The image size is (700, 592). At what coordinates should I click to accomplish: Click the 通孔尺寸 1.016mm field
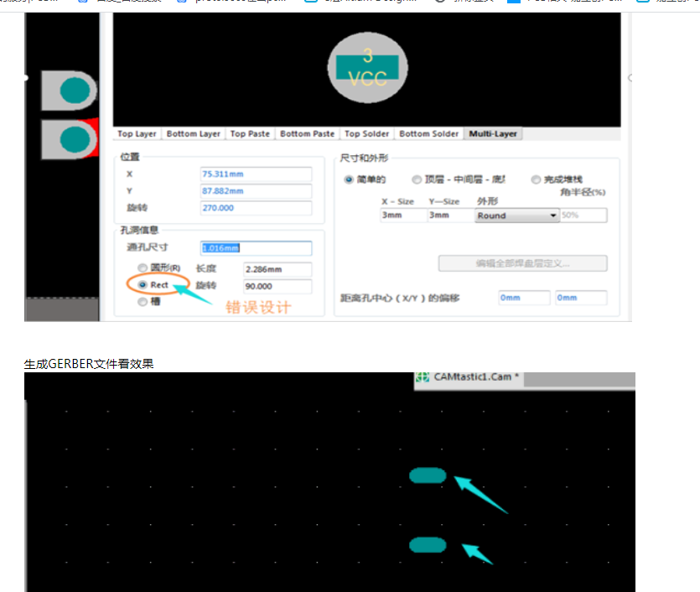(256, 248)
